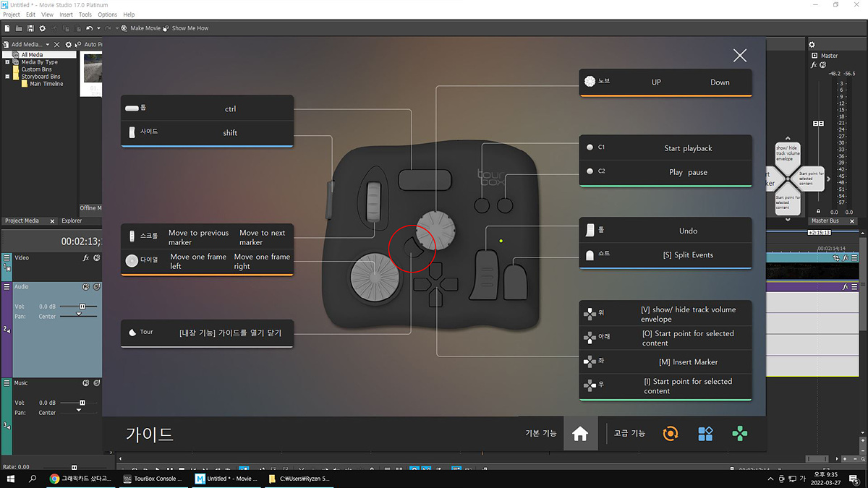Mute the Video track
The height and width of the screenshot is (488, 868).
pos(96,257)
